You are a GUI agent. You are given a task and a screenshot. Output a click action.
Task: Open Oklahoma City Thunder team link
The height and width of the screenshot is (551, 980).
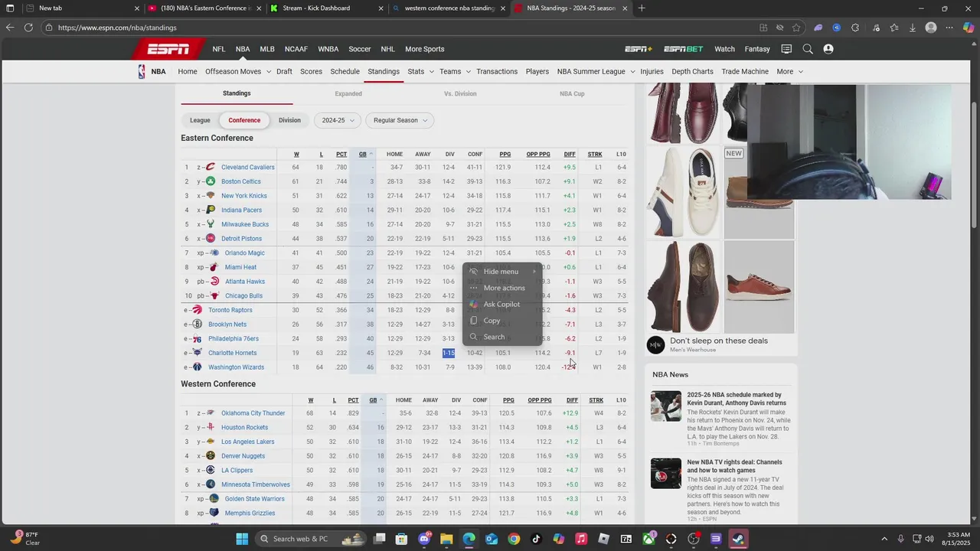(253, 413)
